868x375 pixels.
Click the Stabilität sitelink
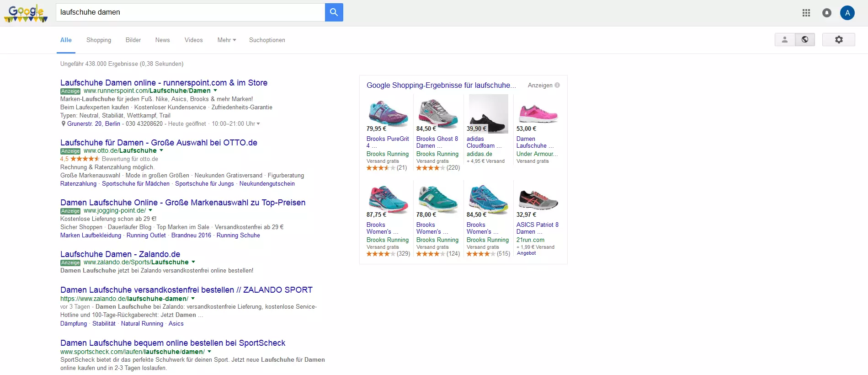click(104, 324)
